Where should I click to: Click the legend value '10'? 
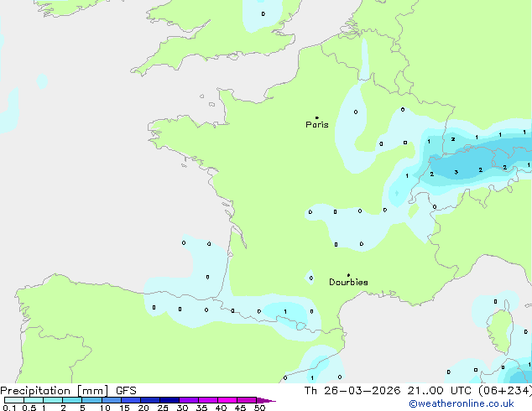click(x=105, y=408)
